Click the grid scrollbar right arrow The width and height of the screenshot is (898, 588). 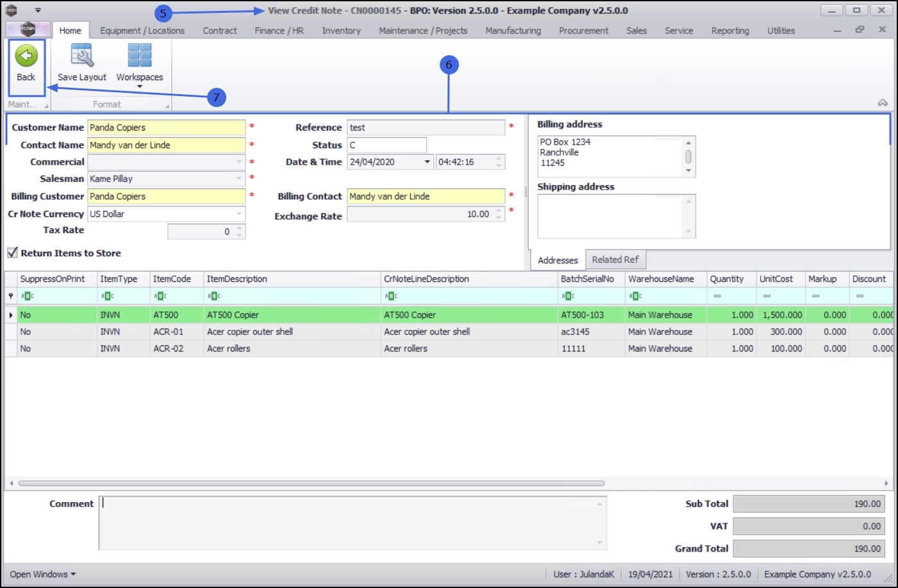tap(886, 483)
